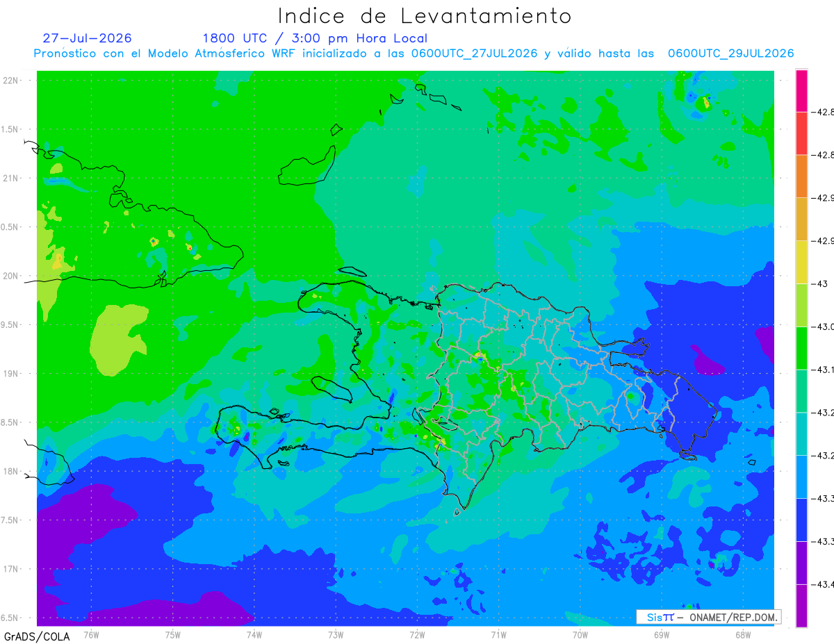Click the '68W' longitude label
The height and width of the screenshot is (644, 834).
pyautogui.click(x=743, y=634)
